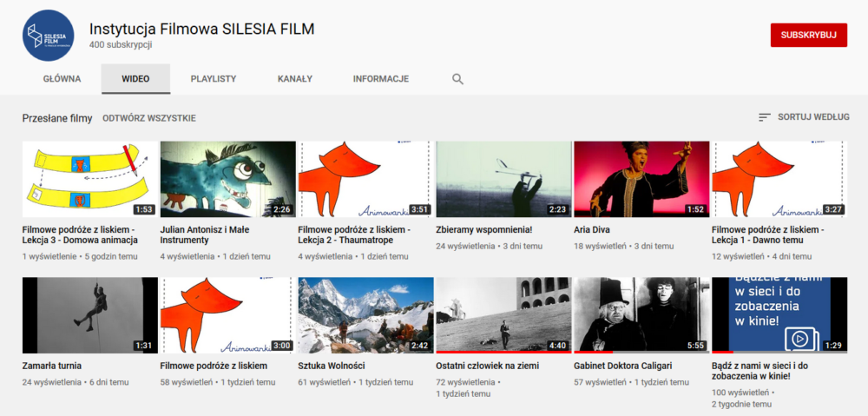Click the sort lines icon

coord(765,117)
